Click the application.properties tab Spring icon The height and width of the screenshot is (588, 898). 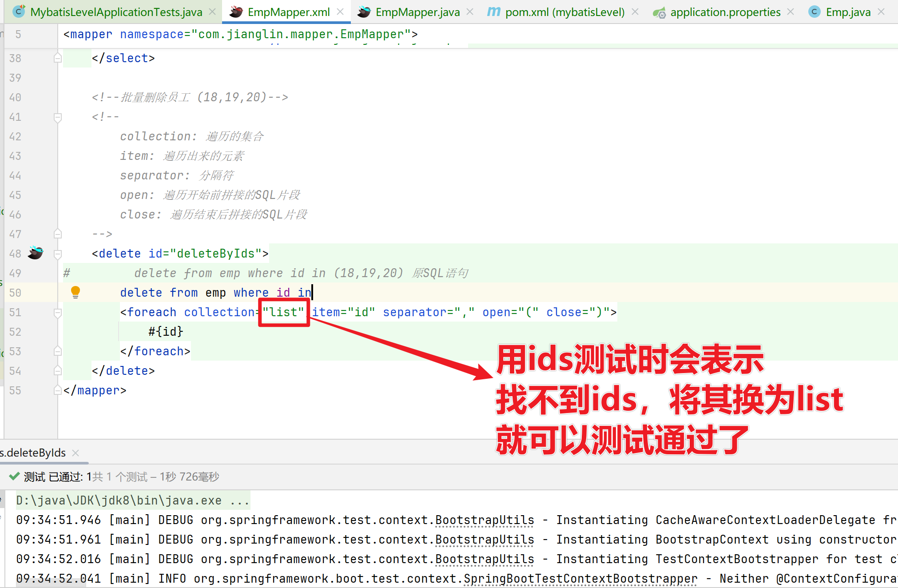(x=659, y=12)
